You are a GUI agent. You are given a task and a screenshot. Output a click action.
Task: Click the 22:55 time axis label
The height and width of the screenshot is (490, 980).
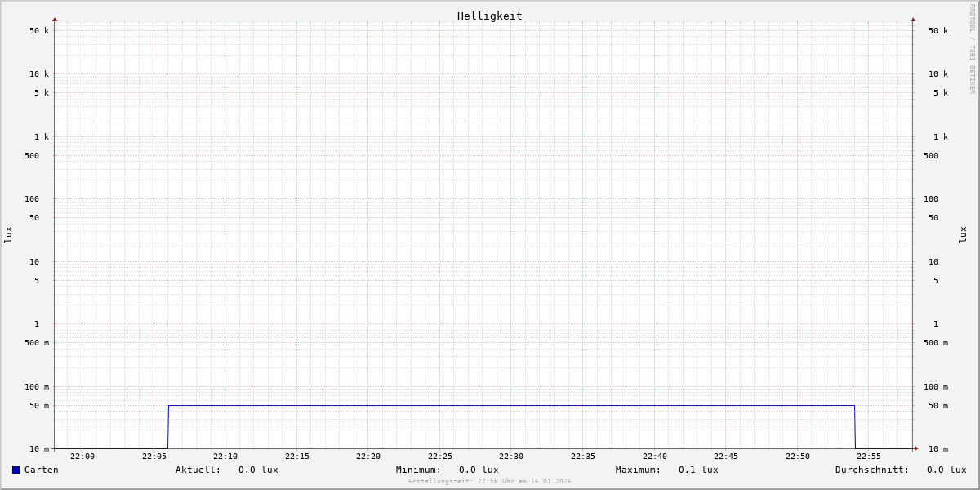(869, 457)
